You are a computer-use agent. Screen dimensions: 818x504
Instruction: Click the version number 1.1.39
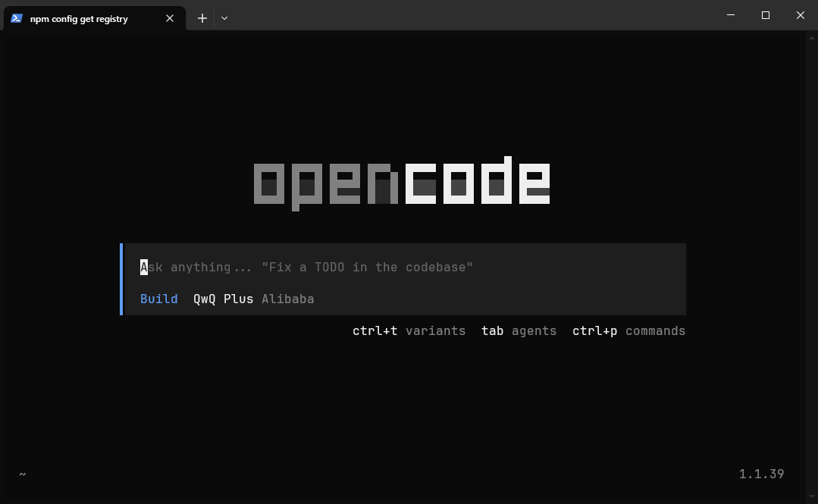761,474
